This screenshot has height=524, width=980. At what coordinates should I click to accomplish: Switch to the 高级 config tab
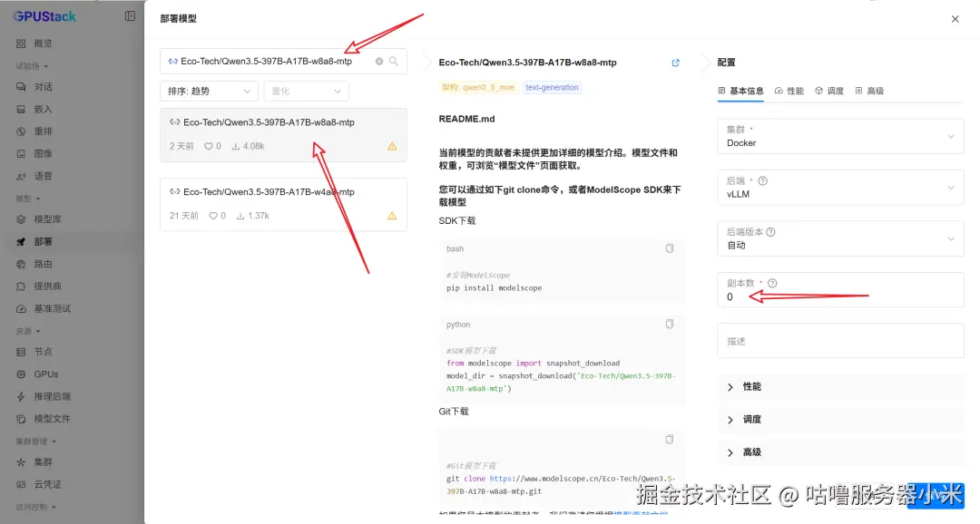point(869,92)
